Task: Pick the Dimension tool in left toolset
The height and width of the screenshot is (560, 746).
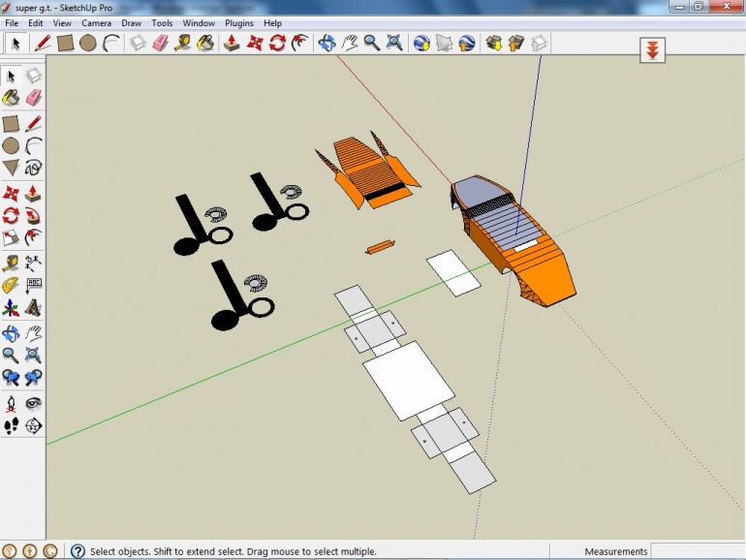Action: (33, 263)
